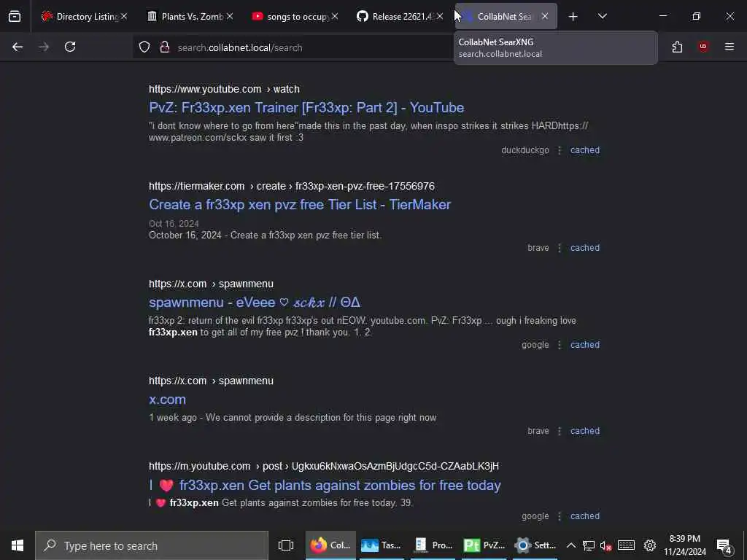Open options dots on x.com brave result
Screen dimensions: 747x560
point(560,431)
